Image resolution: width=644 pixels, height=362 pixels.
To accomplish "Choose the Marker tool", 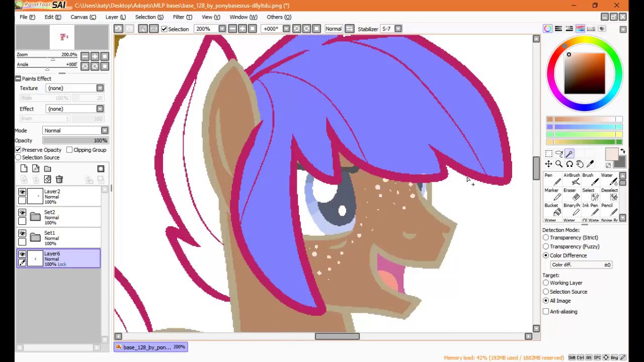I will [552, 195].
